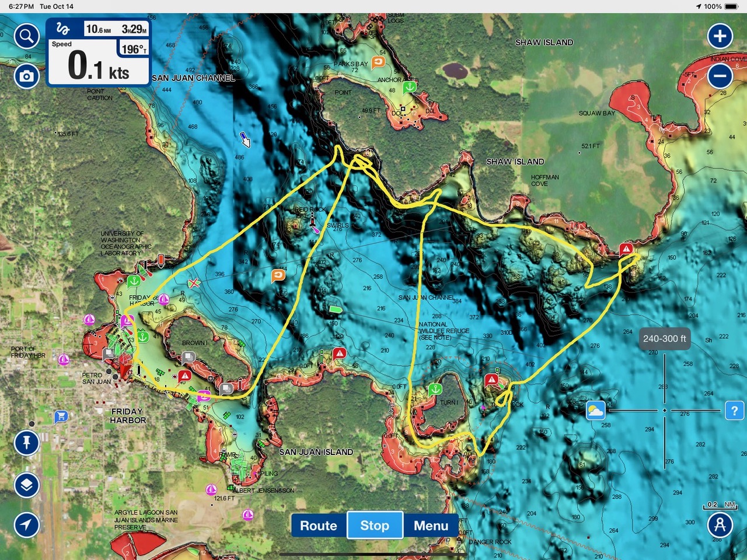The height and width of the screenshot is (560, 747).
Task: Tap the 240-300 ft depth label
Action: click(664, 338)
